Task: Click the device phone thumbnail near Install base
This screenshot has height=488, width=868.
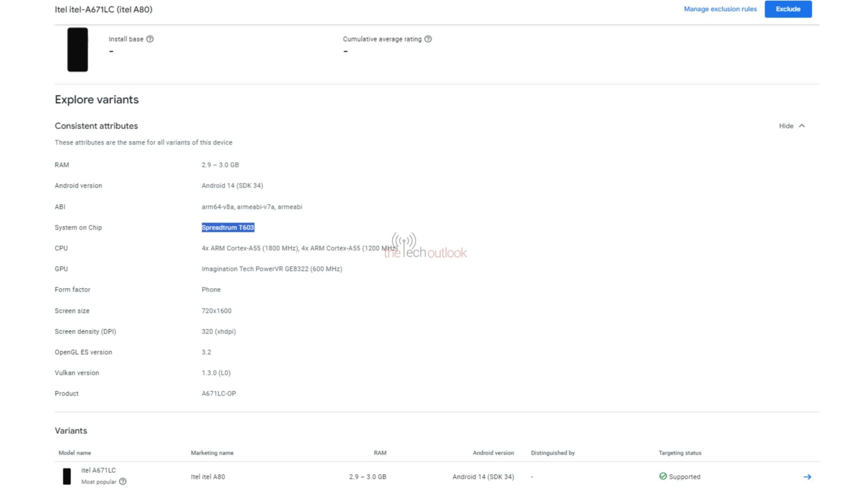Action: pyautogui.click(x=78, y=50)
